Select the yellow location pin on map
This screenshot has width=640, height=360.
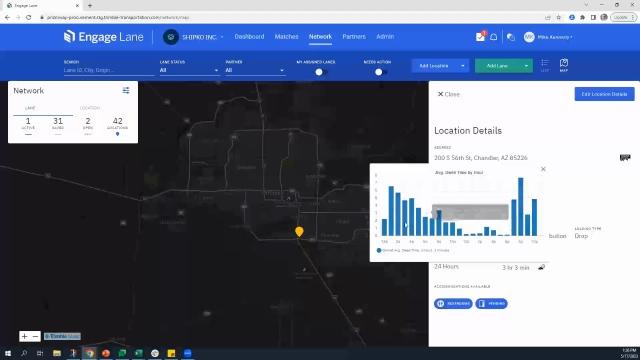point(299,231)
